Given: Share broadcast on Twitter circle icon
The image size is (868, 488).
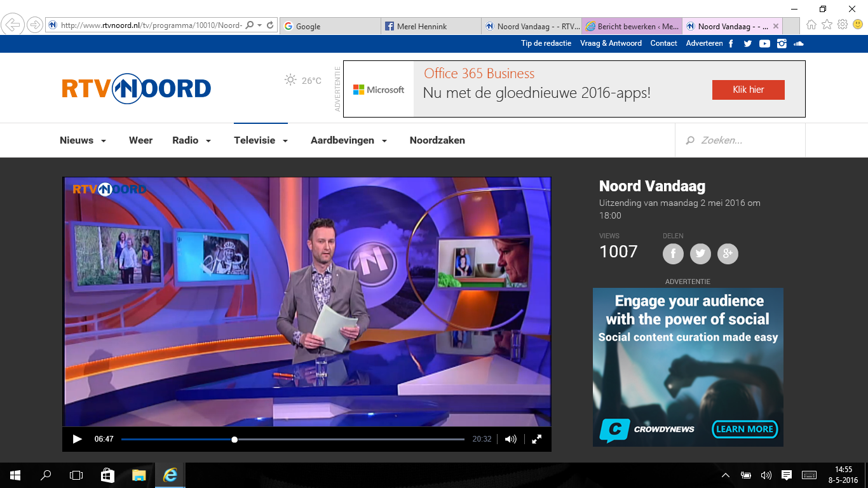Looking at the screenshot, I should 700,254.
